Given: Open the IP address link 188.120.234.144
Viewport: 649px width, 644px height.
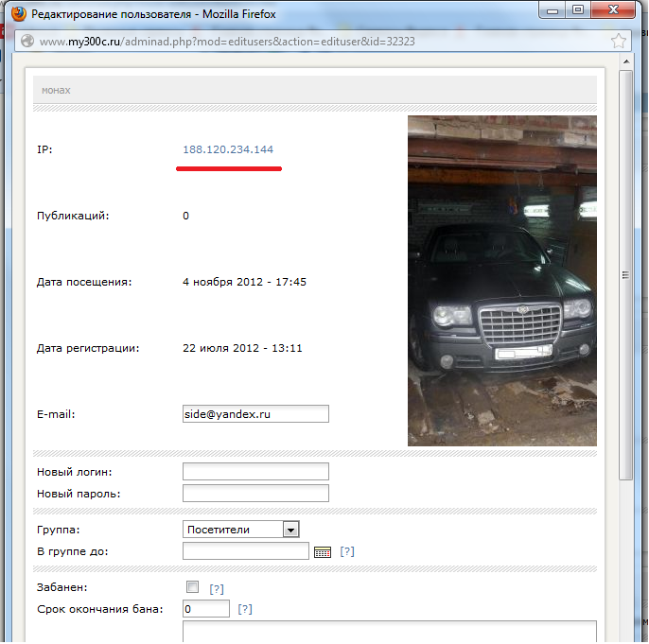Looking at the screenshot, I should (x=228, y=149).
